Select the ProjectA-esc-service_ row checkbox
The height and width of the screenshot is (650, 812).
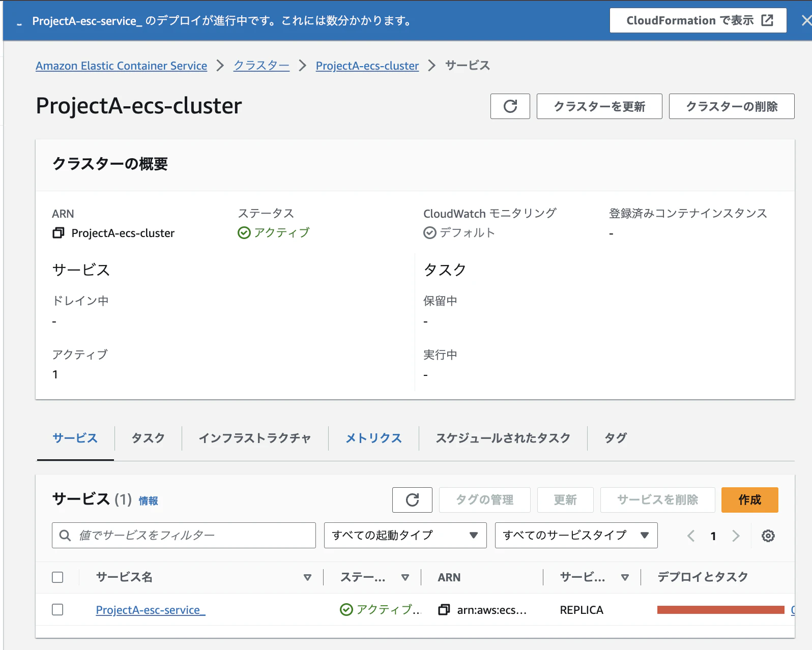(57, 609)
